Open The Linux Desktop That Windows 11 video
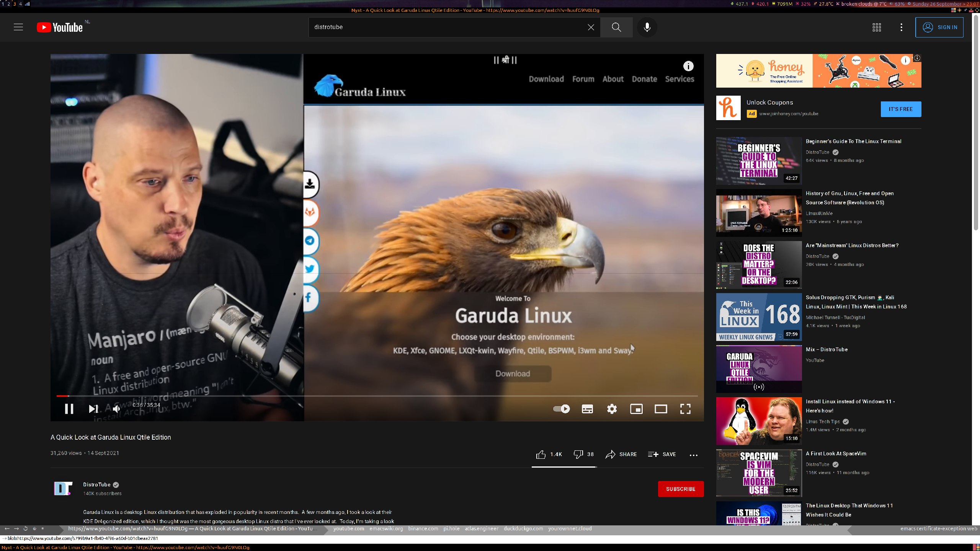Image resolution: width=980 pixels, height=551 pixels. click(849, 510)
